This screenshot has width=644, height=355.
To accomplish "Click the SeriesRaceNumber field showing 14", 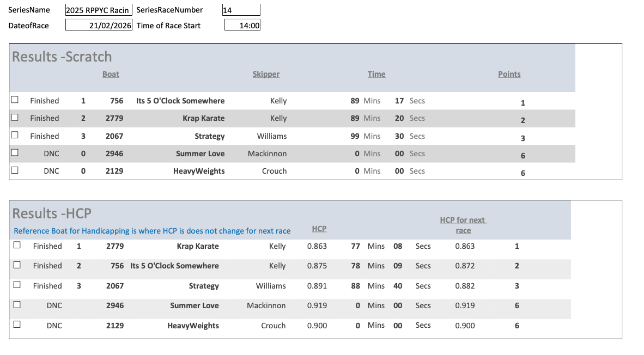I will 241,10.
